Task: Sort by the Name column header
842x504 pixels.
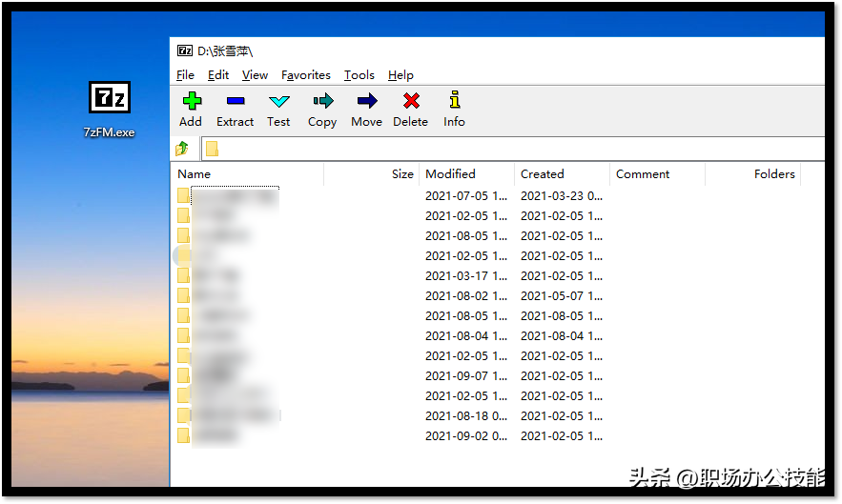Action: pos(249,174)
